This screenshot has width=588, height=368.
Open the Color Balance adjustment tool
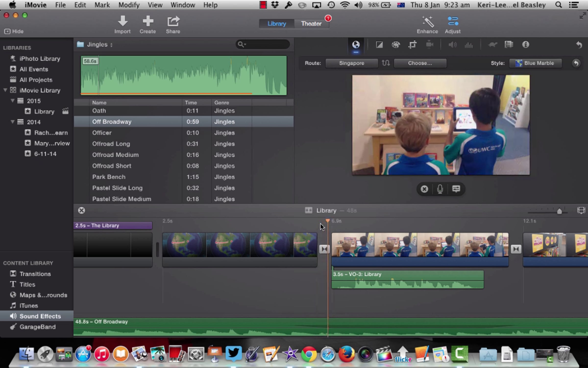[x=379, y=45]
